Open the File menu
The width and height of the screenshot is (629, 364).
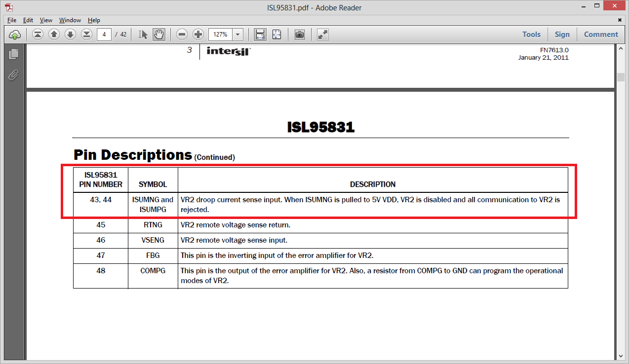[x=12, y=20]
